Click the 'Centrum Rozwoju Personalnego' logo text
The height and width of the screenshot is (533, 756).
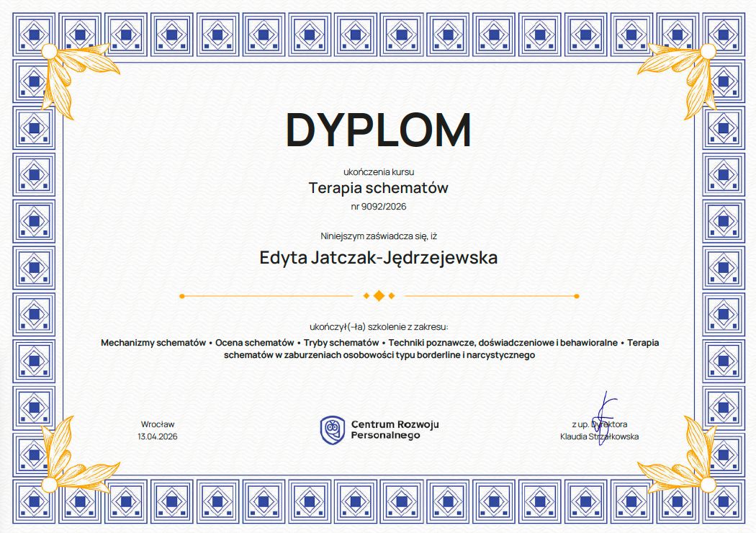pyautogui.click(x=395, y=429)
